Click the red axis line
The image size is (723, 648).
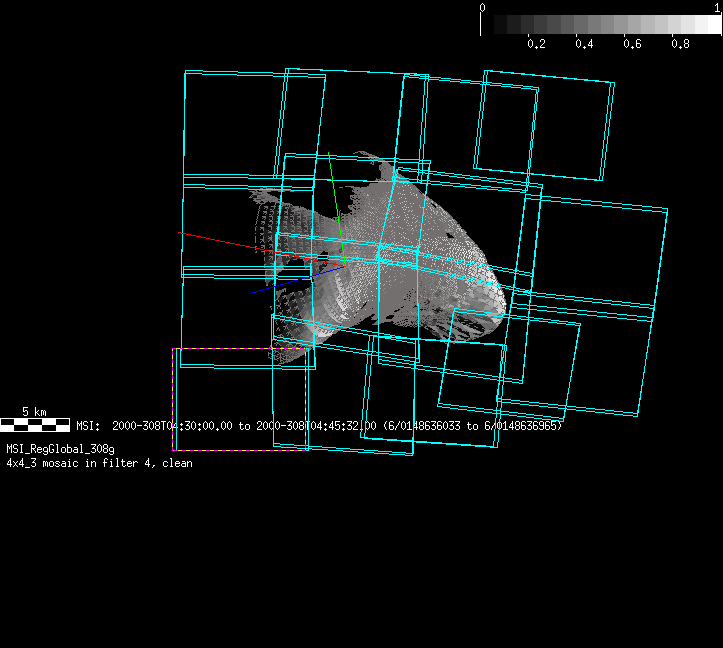point(215,239)
